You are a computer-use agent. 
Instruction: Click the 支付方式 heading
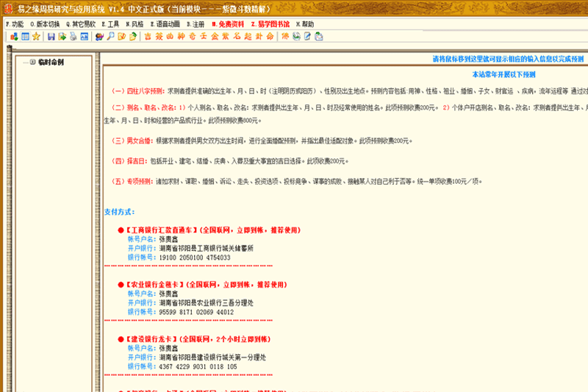pyautogui.click(x=119, y=212)
